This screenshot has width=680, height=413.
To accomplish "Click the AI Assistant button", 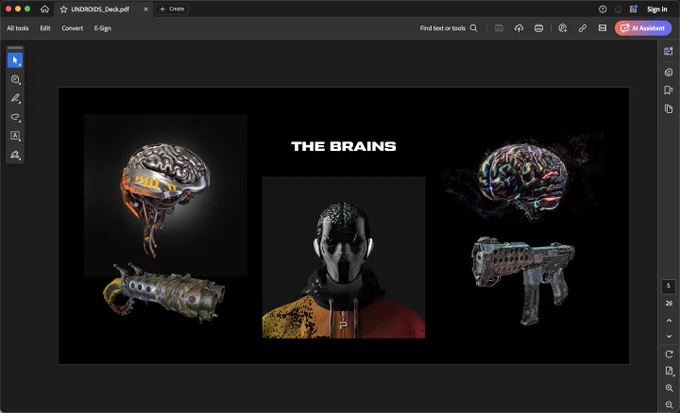I will [643, 28].
